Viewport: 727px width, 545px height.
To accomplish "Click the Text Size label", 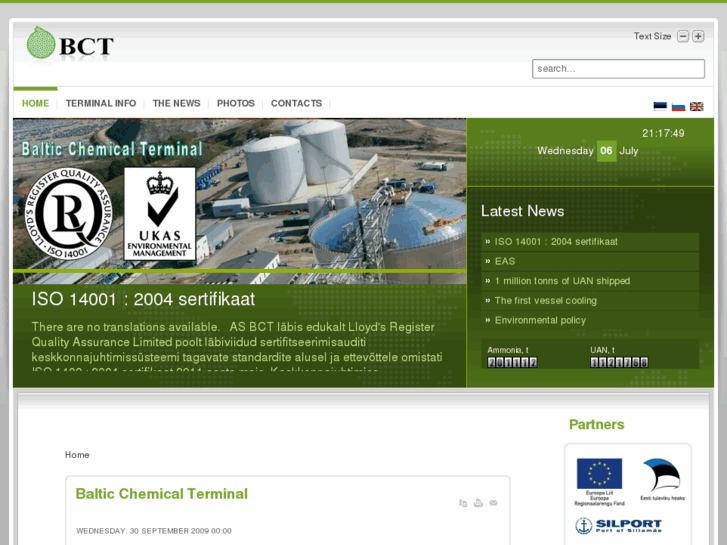I will (652, 36).
